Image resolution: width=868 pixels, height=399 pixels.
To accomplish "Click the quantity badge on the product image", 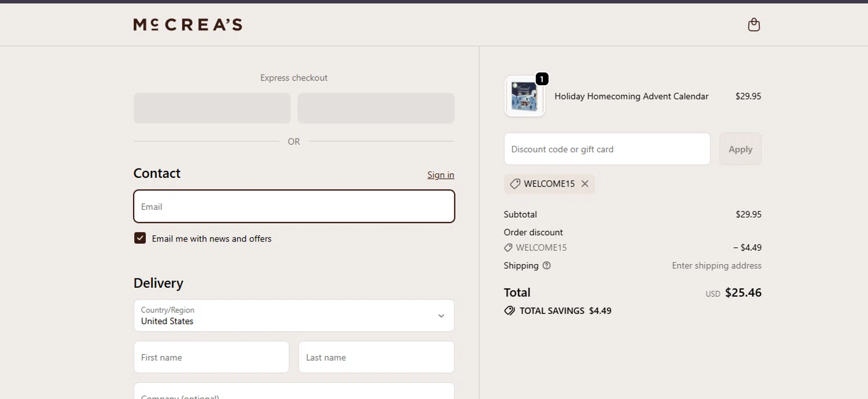I will (542, 79).
